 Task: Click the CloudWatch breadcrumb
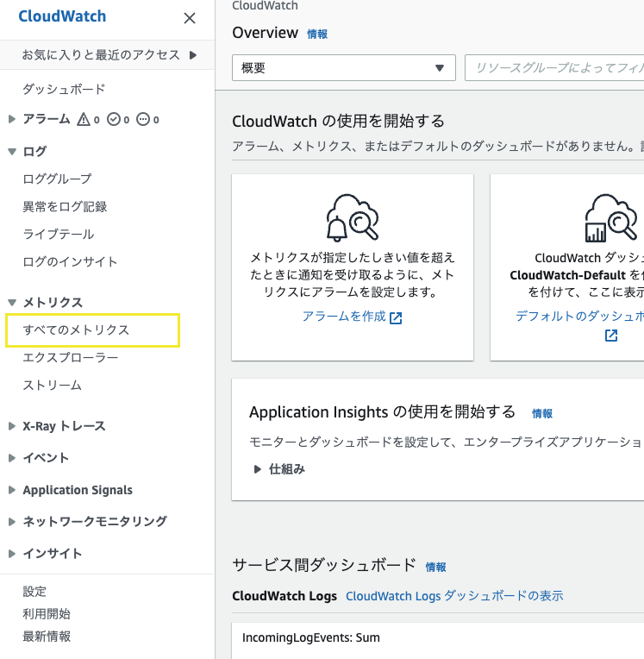coord(265,5)
